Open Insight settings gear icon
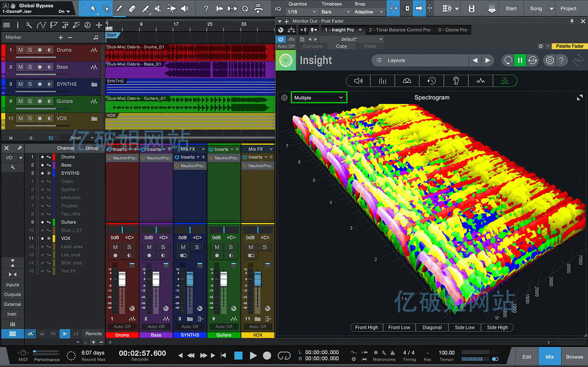 [x=549, y=60]
